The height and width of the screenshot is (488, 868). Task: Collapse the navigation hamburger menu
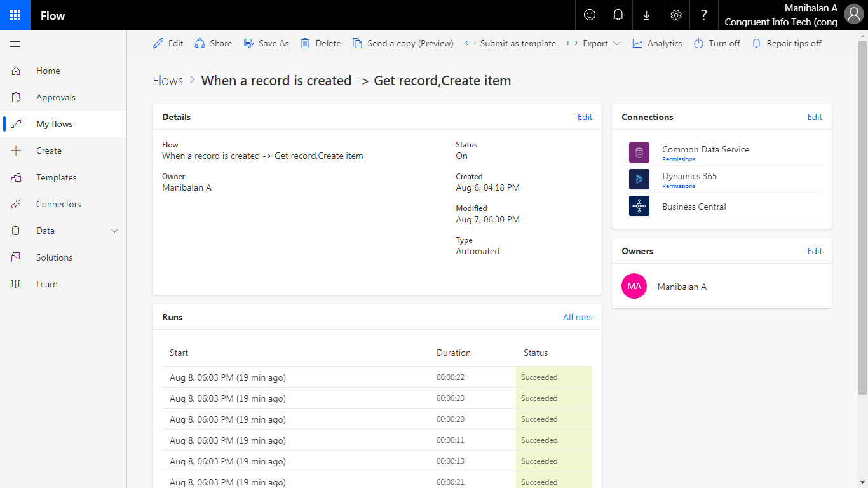pyautogui.click(x=16, y=44)
